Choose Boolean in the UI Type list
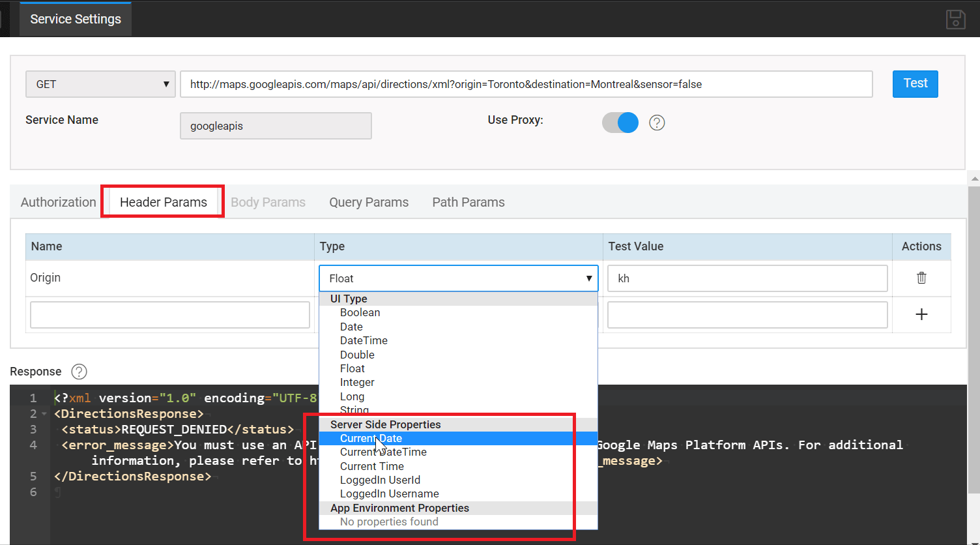Viewport: 980px width, 545px height. (x=360, y=312)
